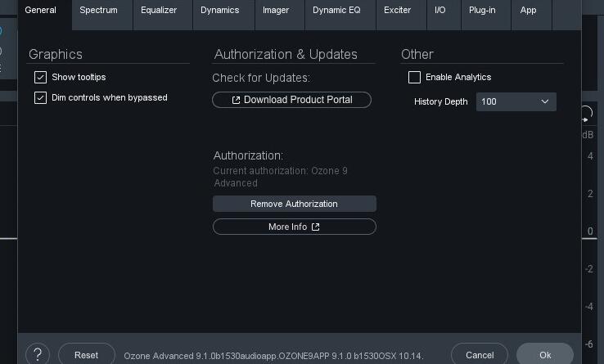Open the I/O settings tab

[440, 11]
